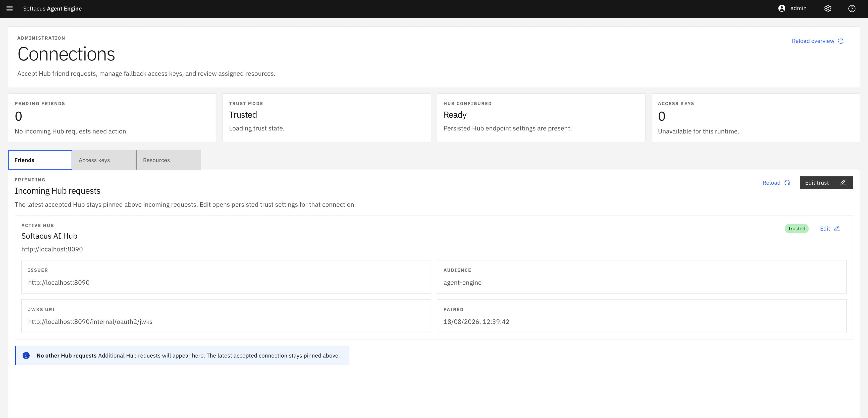Image resolution: width=868 pixels, height=418 pixels.
Task: Click the admin user avatar icon
Action: coord(782,9)
